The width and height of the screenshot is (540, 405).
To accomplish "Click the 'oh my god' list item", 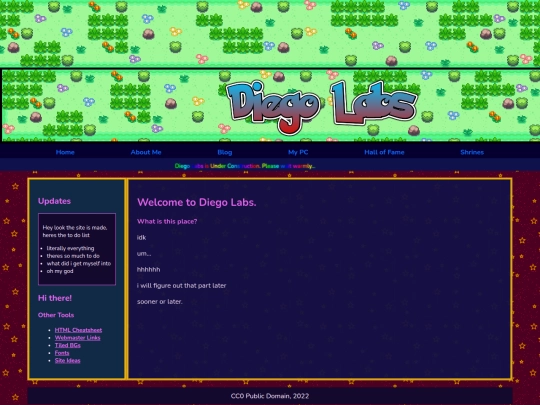I will point(60,271).
